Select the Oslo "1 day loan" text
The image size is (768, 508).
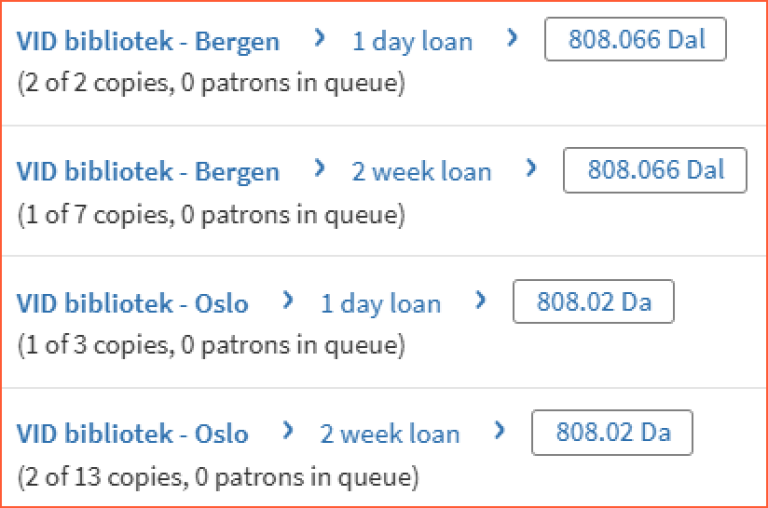(380, 303)
